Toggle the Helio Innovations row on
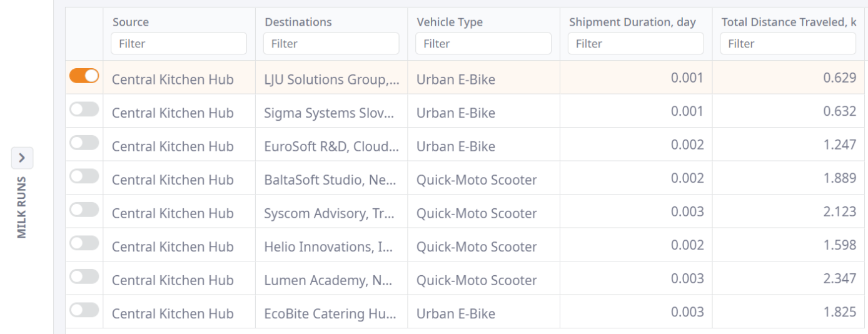The width and height of the screenshot is (868, 334). click(84, 243)
